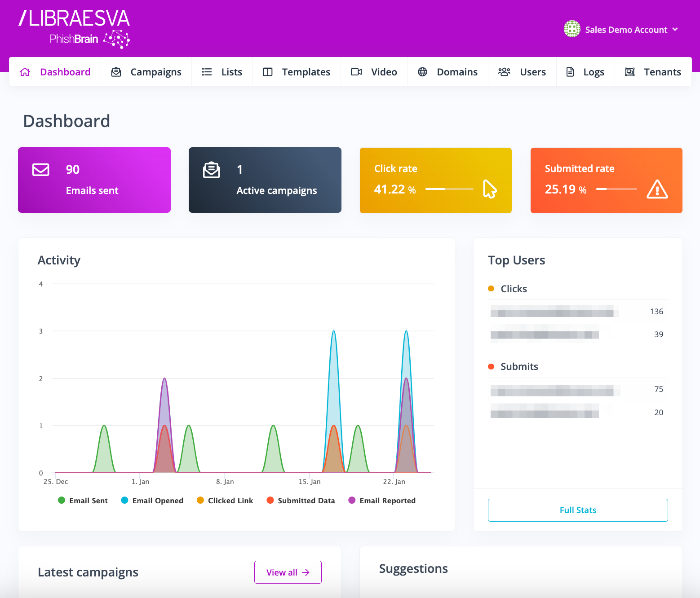Click the Logs document icon
This screenshot has height=598, width=700.
[571, 72]
